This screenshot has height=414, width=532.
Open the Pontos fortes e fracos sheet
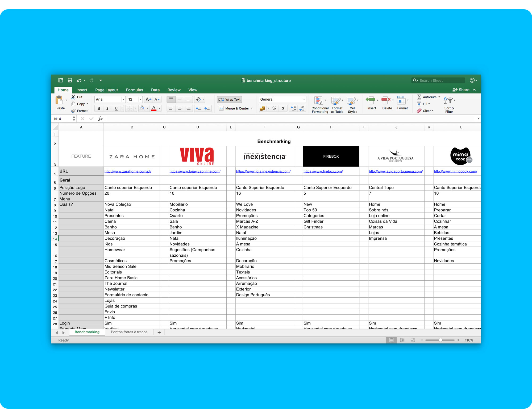click(x=129, y=332)
